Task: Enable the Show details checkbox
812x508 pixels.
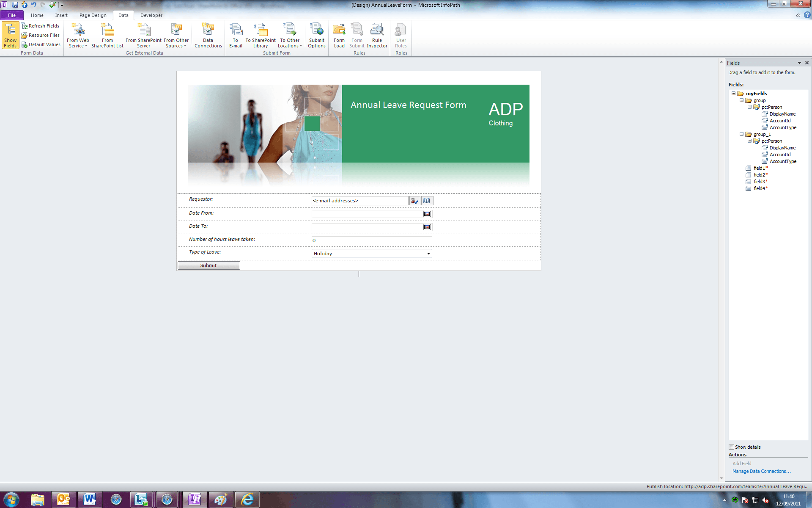Action: click(731, 447)
